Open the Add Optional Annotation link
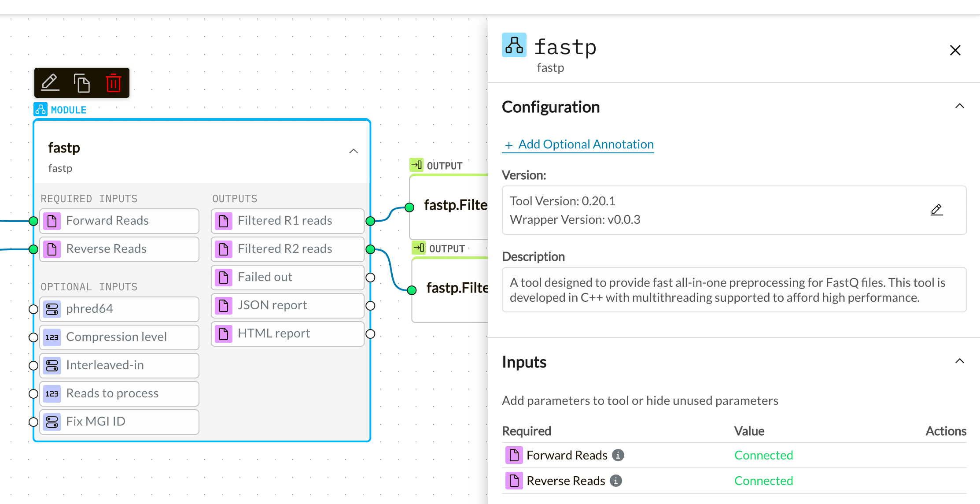The height and width of the screenshot is (504, 980). pyautogui.click(x=578, y=144)
